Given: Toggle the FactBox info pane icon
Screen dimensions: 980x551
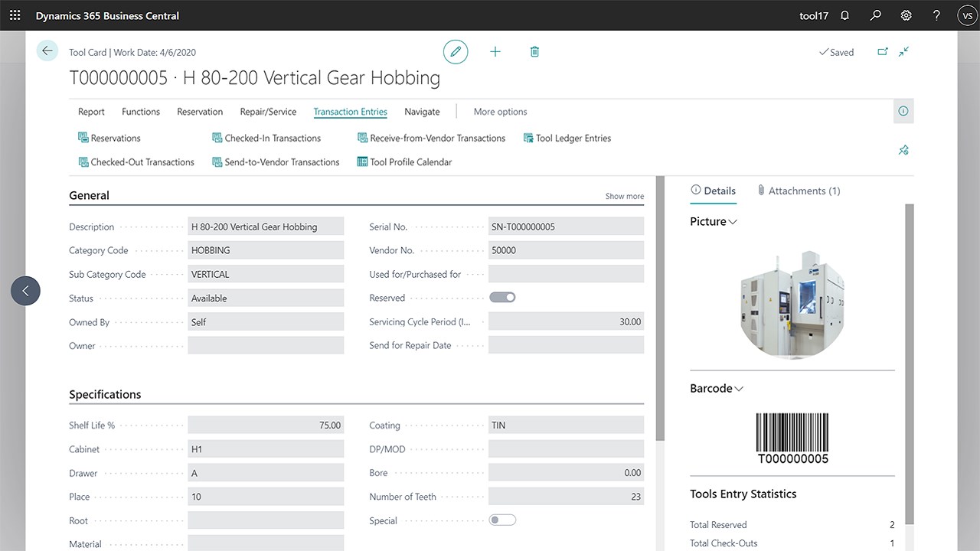Looking at the screenshot, I should click(903, 112).
